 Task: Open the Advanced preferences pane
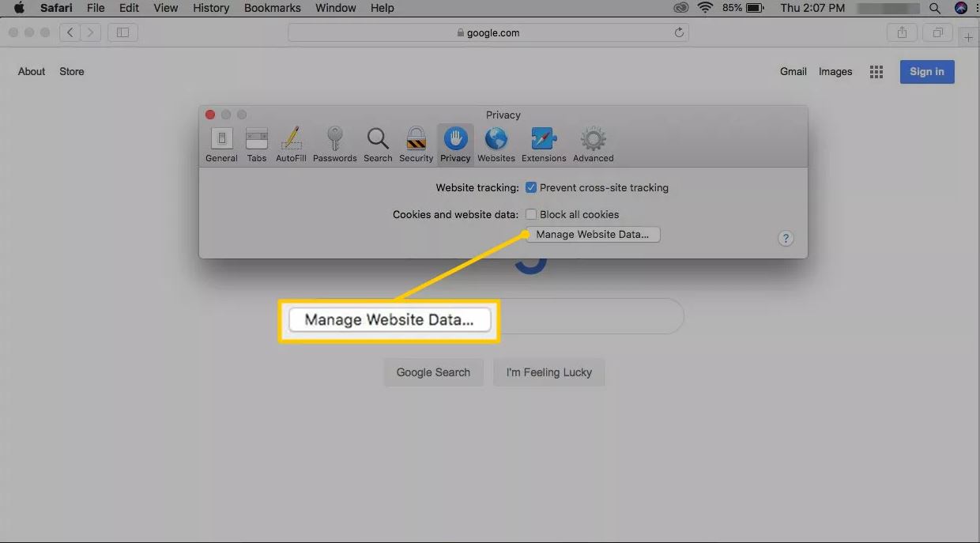(593, 144)
